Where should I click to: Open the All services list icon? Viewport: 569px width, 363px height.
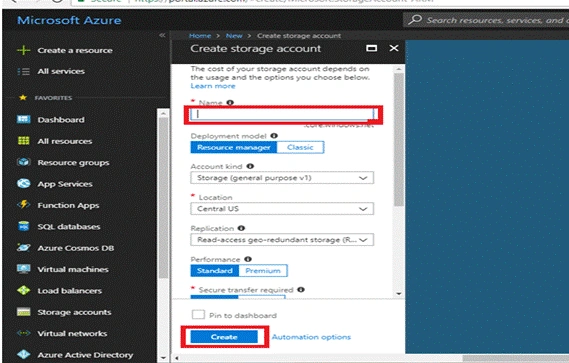[24, 71]
